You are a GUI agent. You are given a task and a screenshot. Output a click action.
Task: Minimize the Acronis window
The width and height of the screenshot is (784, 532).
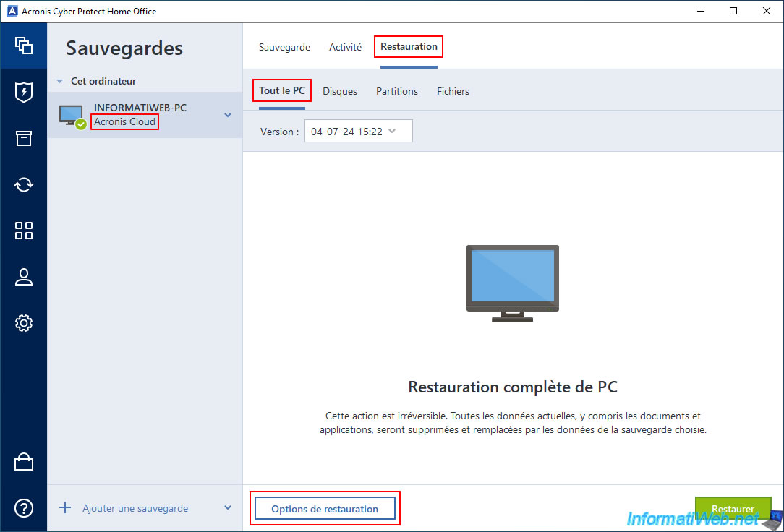pos(701,11)
